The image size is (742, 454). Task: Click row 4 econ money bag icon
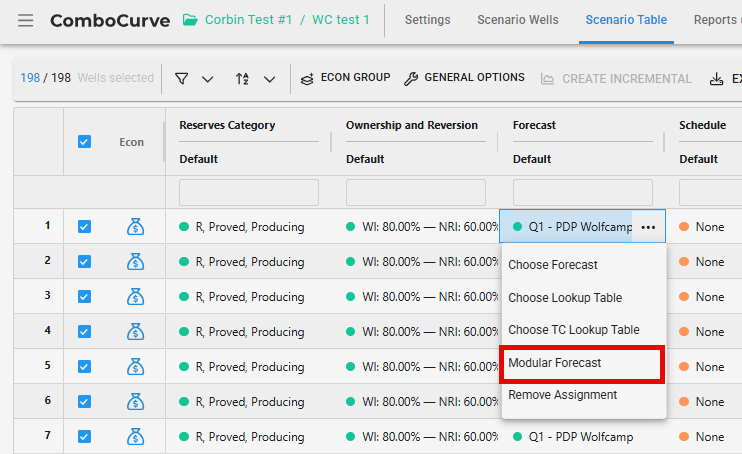click(x=135, y=332)
